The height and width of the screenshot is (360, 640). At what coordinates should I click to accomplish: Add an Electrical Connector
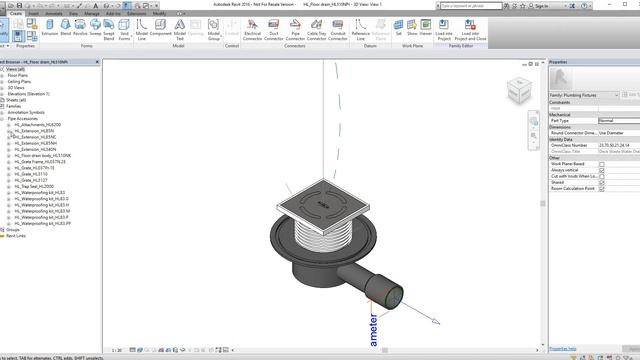coord(252,29)
